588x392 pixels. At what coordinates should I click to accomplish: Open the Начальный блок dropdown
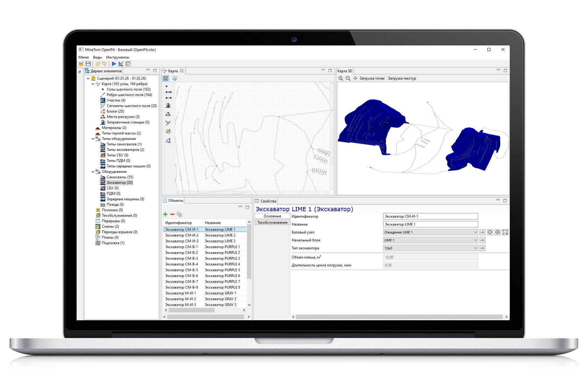[x=475, y=240]
